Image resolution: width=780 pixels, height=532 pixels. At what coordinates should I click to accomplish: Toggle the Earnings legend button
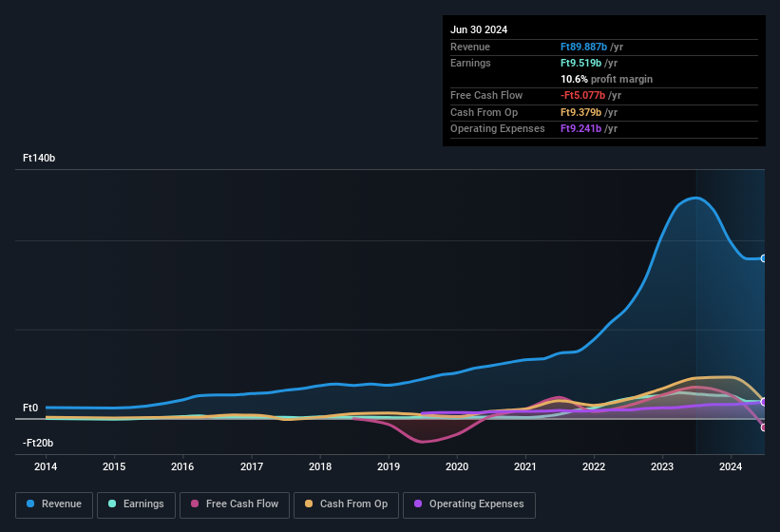click(x=136, y=505)
